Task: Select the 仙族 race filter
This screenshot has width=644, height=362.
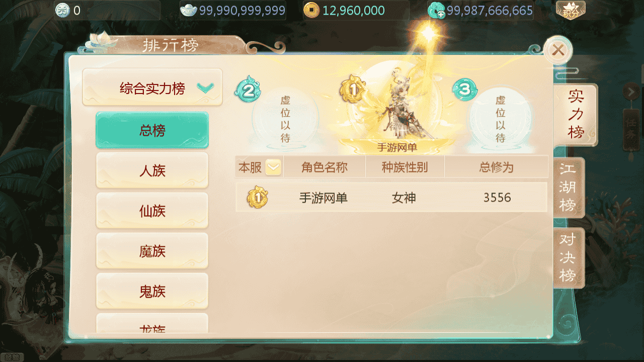Action: coord(152,211)
